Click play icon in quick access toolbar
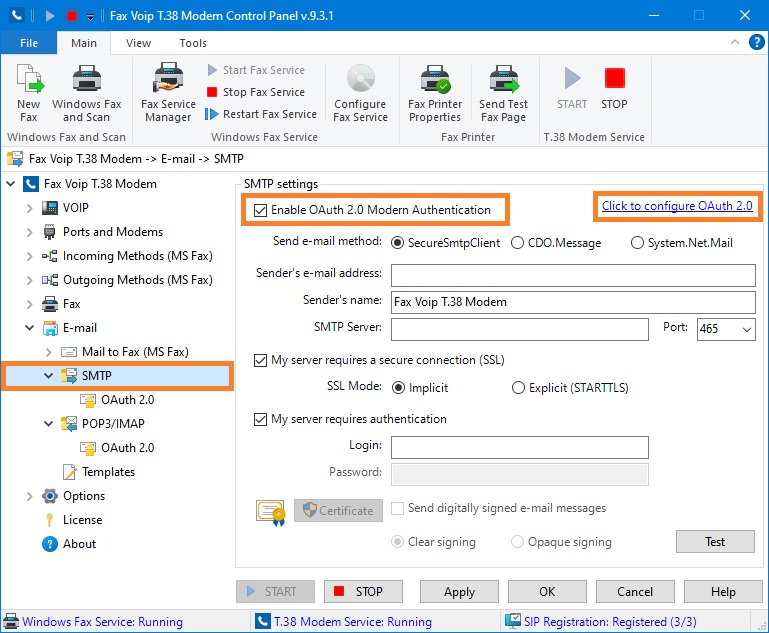The height and width of the screenshot is (633, 769). point(50,16)
